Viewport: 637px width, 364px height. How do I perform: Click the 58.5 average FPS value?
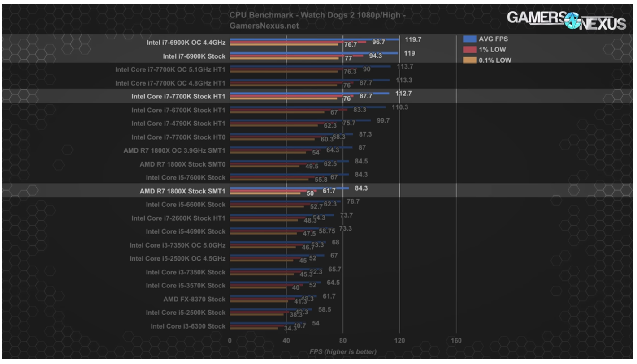(325, 309)
